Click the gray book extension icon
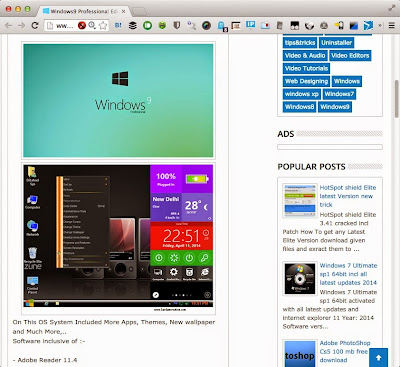 pos(280,25)
